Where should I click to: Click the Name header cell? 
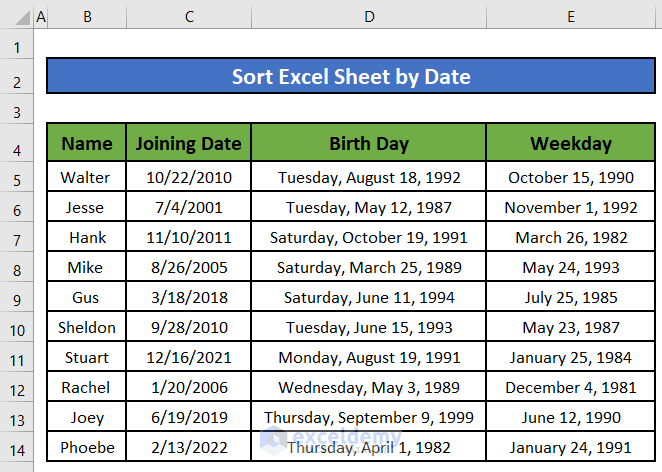87,143
